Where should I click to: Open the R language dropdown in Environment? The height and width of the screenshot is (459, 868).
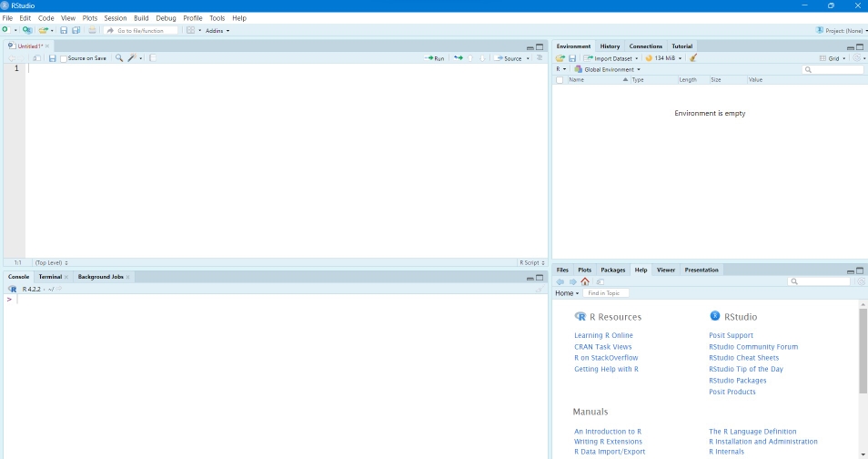pyautogui.click(x=560, y=69)
